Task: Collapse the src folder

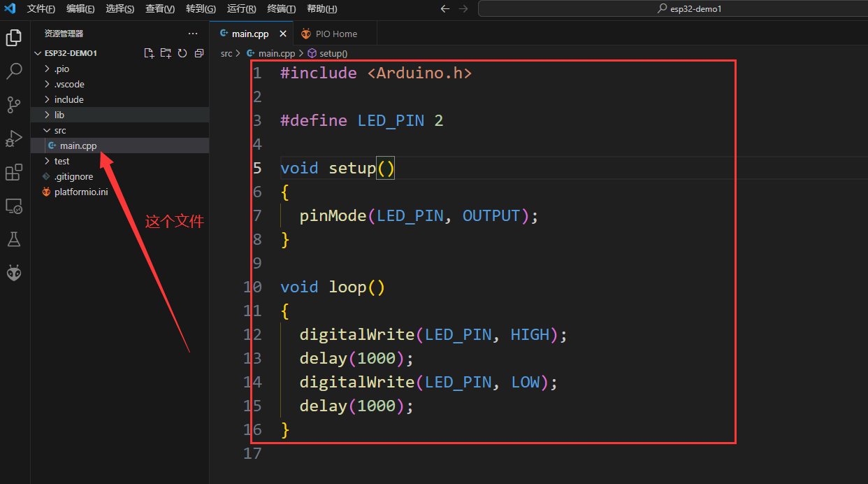Action: point(120,130)
